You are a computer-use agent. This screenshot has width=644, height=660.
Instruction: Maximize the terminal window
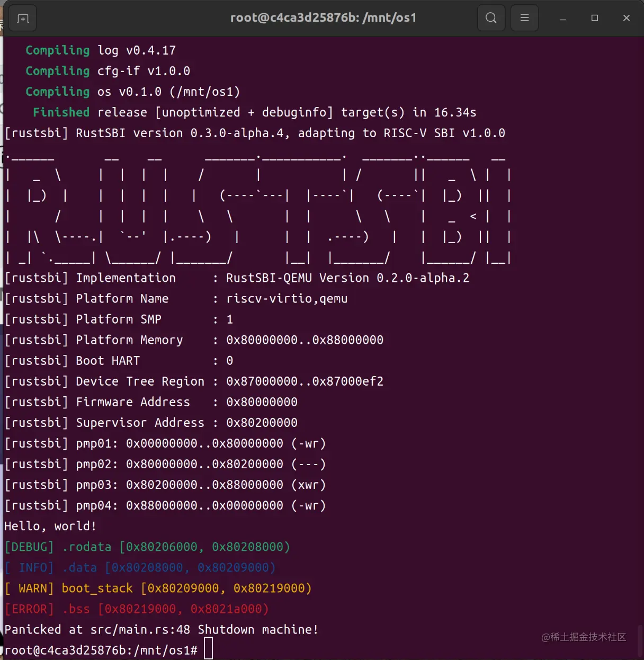(595, 19)
